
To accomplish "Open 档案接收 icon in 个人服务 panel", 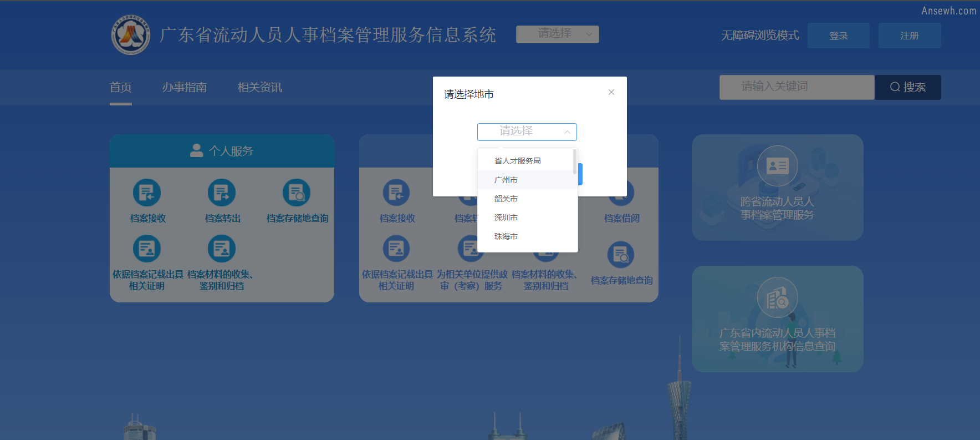I will click(x=147, y=193).
